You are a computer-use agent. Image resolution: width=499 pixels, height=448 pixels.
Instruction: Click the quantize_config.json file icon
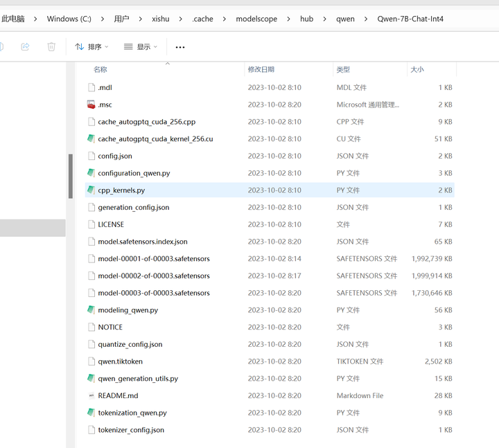coord(91,344)
